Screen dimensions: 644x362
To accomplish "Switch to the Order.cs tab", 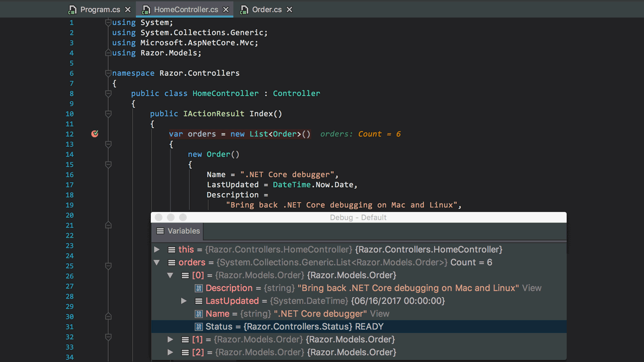I will (x=266, y=9).
